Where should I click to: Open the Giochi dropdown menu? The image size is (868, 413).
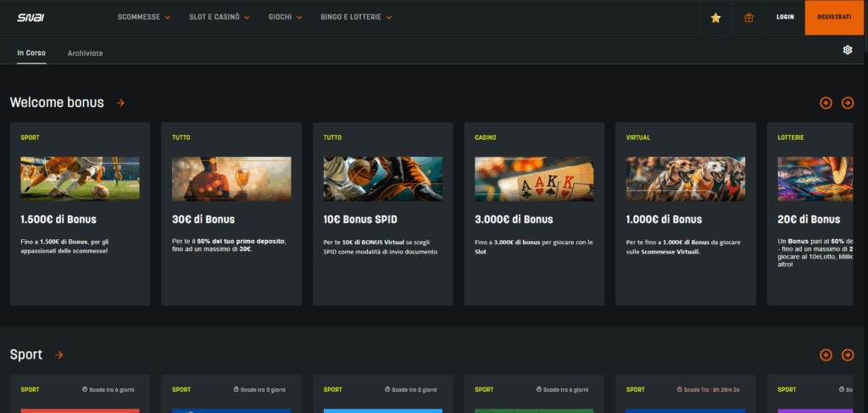tap(285, 17)
